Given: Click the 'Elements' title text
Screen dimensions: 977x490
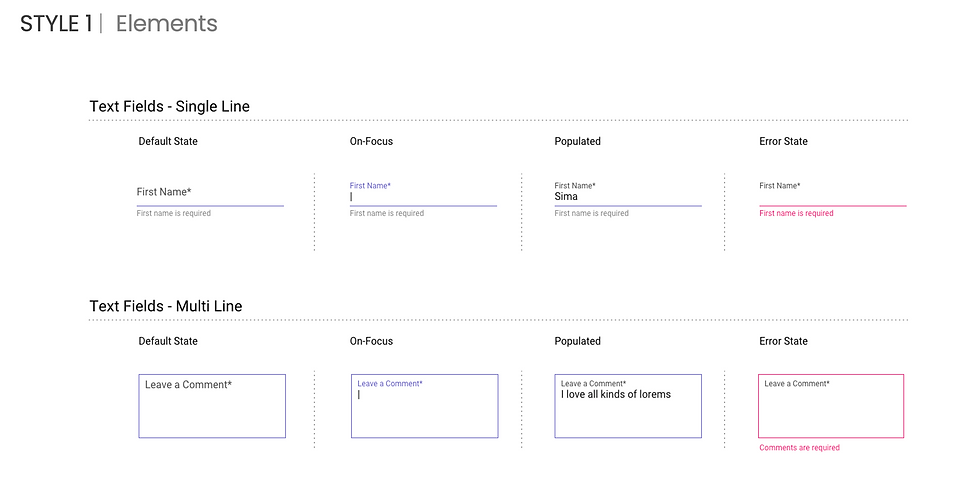Looking at the screenshot, I should [x=166, y=24].
